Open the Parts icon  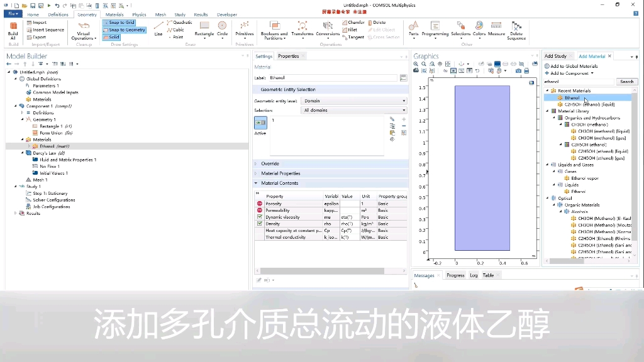click(x=414, y=30)
